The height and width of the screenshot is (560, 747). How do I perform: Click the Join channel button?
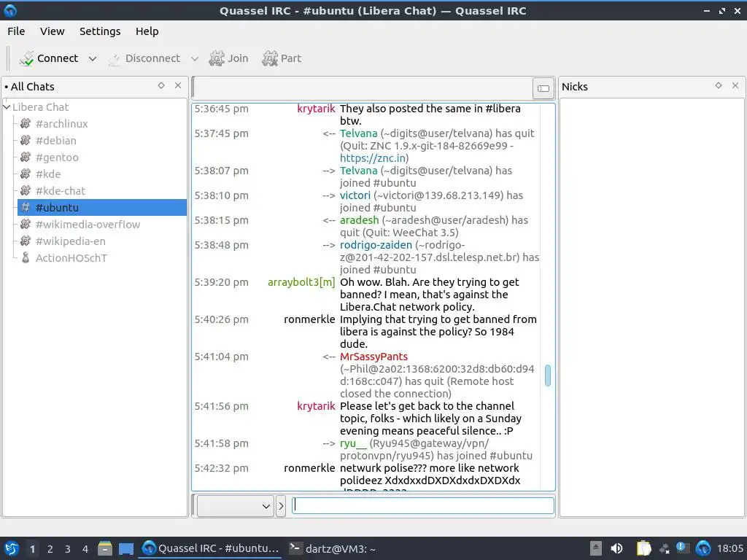228,58
